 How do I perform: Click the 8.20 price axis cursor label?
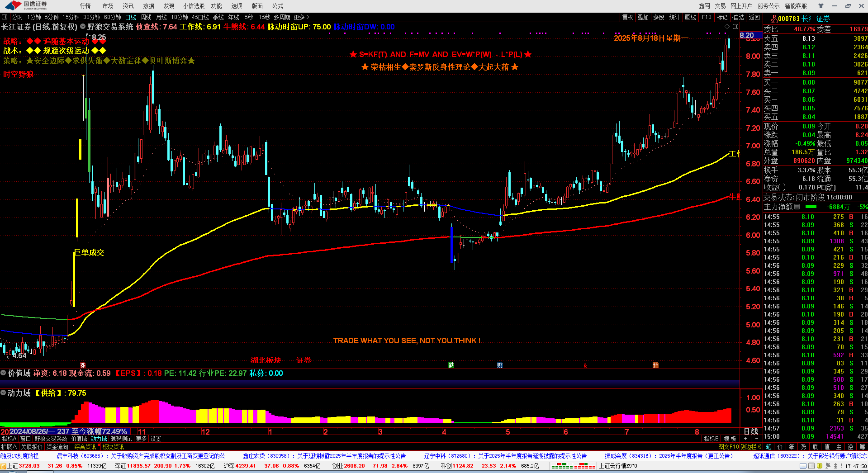[750, 35]
